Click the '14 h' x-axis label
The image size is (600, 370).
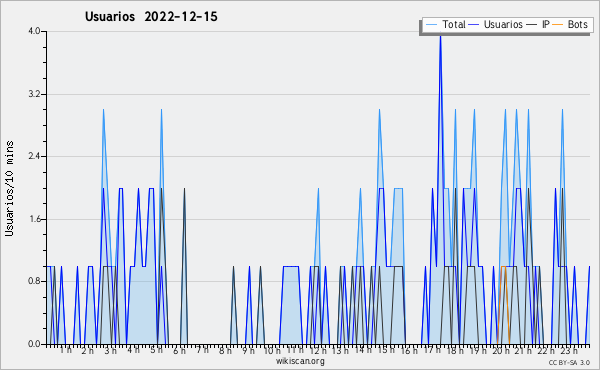click(363, 350)
